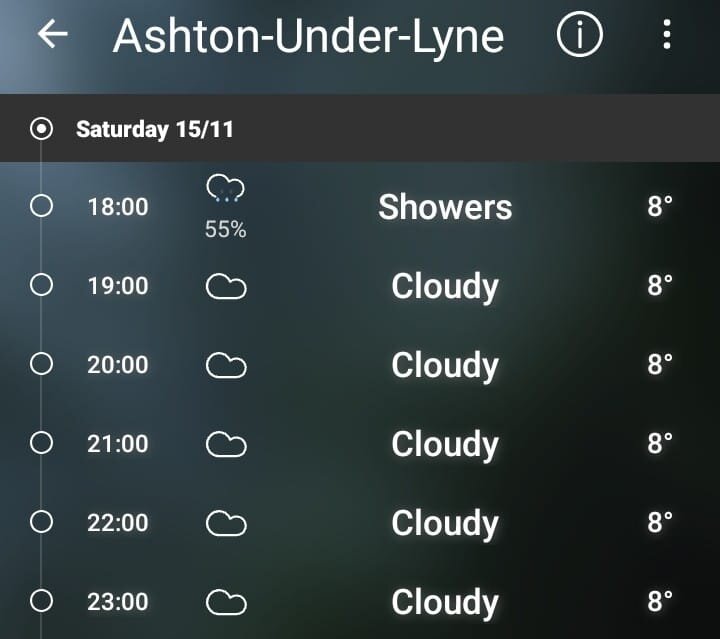Image resolution: width=720 pixels, height=639 pixels.
Task: Select the 19:00 time label
Action: [117, 286]
